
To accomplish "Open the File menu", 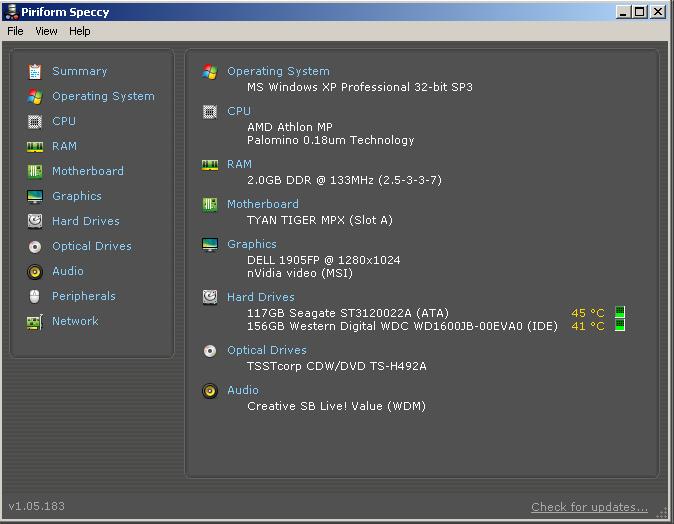I will 15,31.
